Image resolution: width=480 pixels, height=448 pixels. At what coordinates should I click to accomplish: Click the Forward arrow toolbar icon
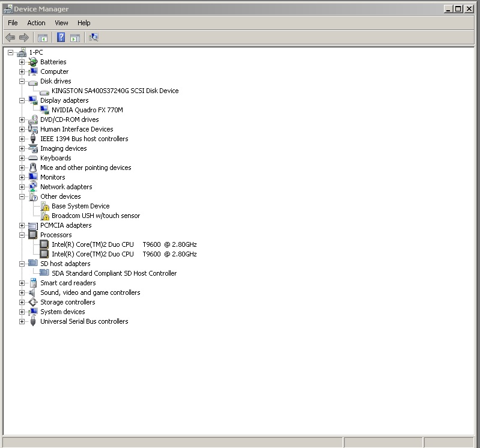pyautogui.click(x=24, y=38)
